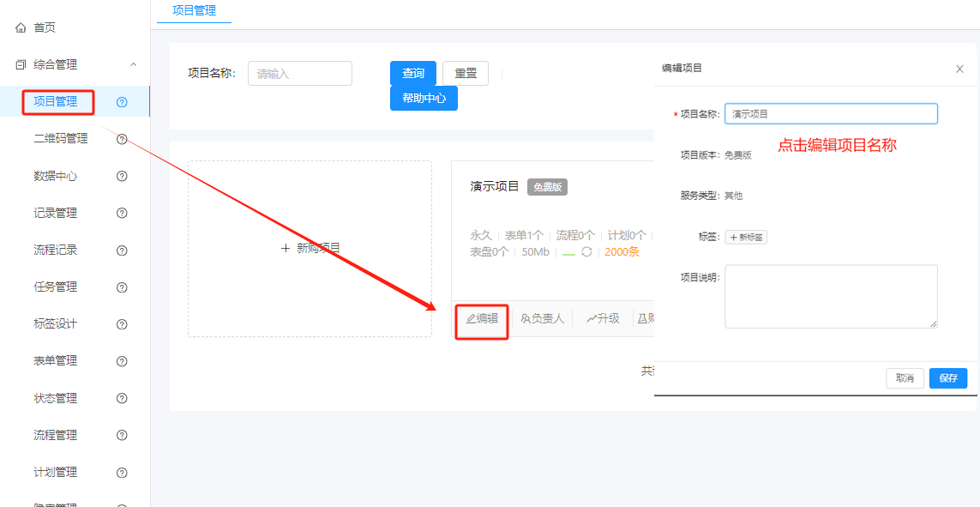Open the help icon next to 项目管理
Image resolution: width=980 pixels, height=507 pixels.
pos(122,101)
